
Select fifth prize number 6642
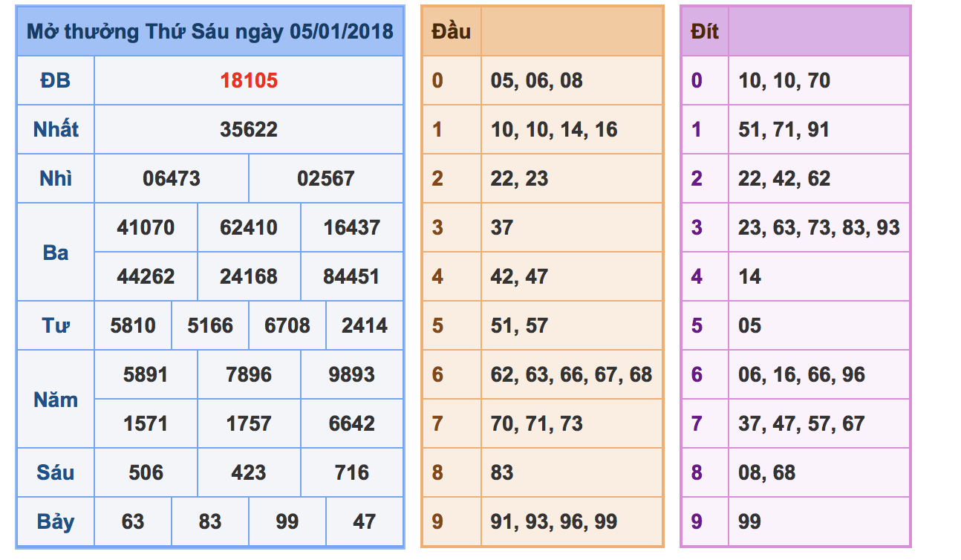click(x=352, y=423)
